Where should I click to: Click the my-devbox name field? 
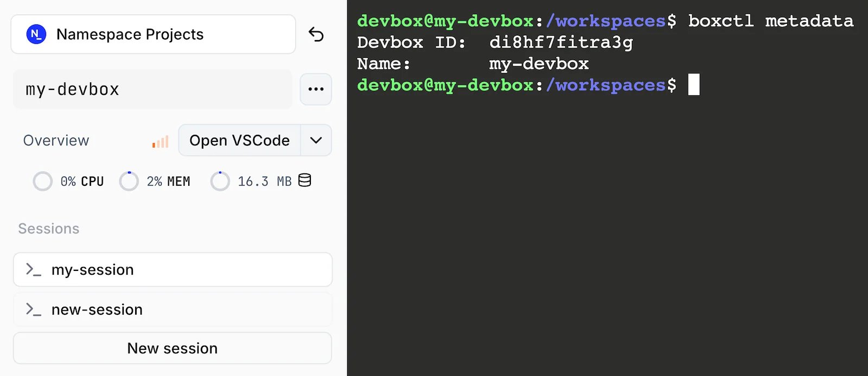[152, 89]
